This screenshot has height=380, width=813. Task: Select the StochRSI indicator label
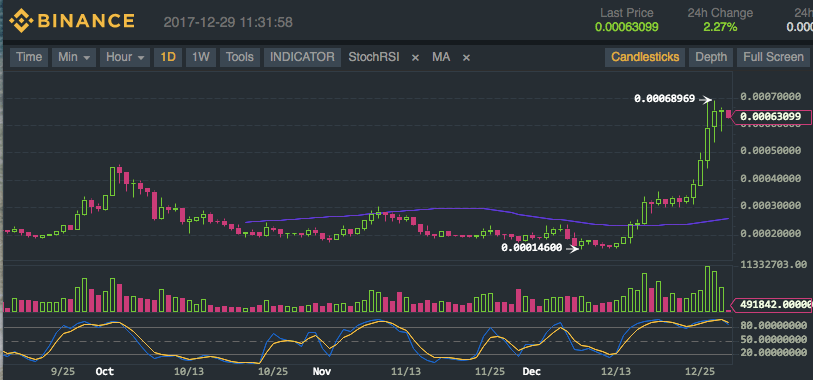pos(374,57)
